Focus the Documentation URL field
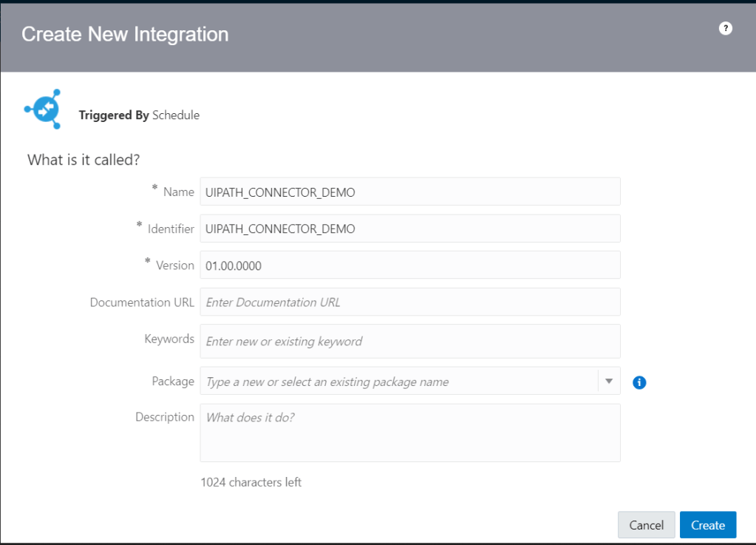 409,302
